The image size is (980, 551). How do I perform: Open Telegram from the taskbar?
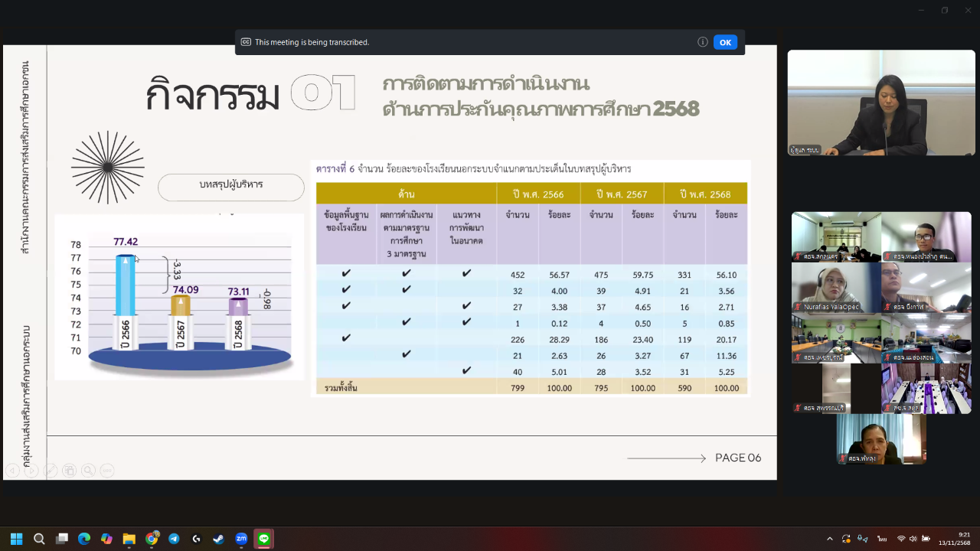tap(174, 539)
